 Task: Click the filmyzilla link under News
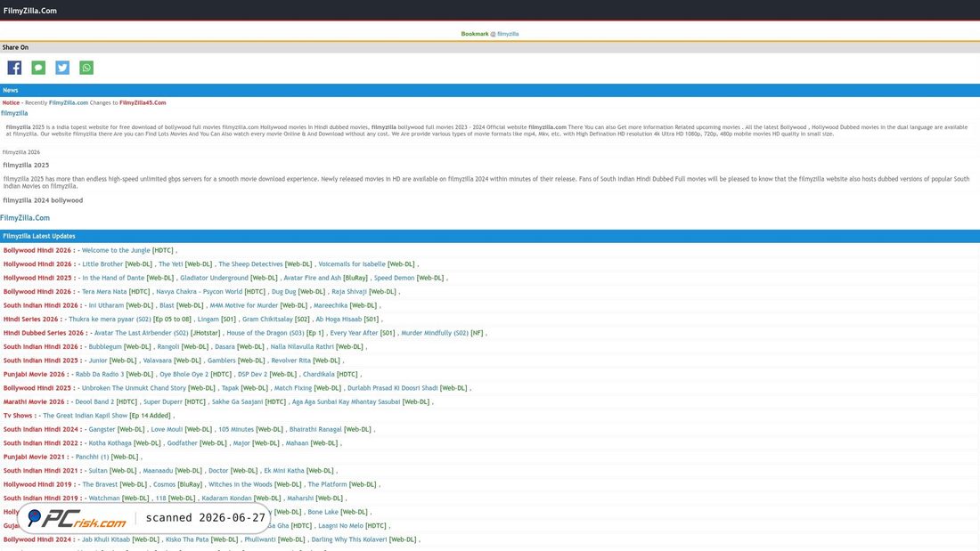14,113
